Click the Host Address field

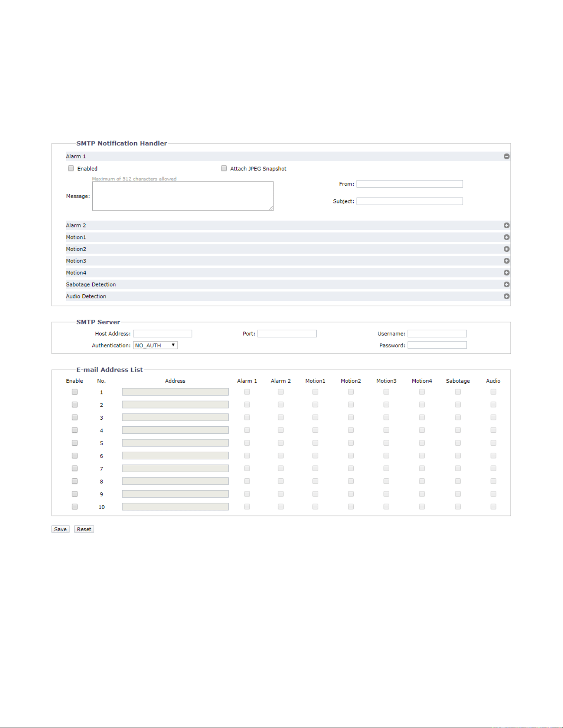coord(163,334)
